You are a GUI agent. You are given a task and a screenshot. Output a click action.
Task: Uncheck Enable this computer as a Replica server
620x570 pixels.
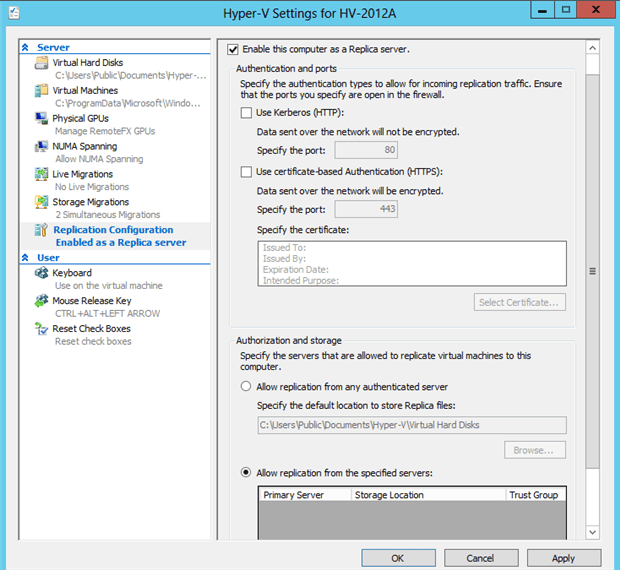coord(233,49)
